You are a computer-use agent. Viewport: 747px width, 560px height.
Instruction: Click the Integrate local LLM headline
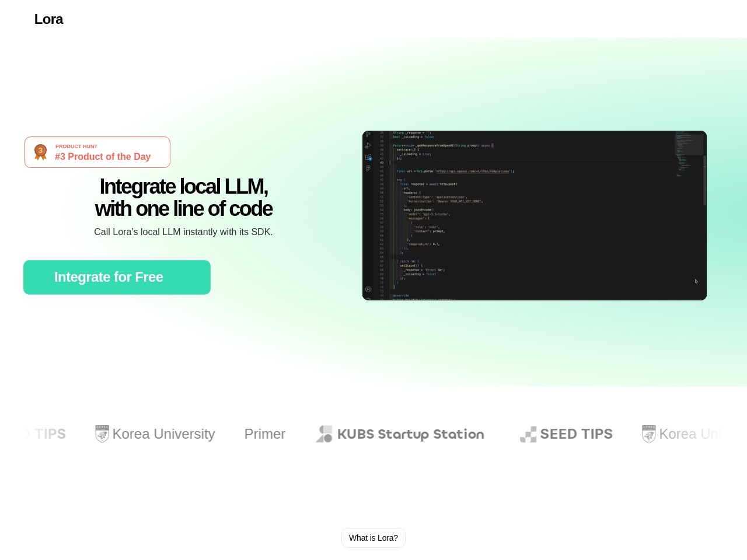click(x=183, y=197)
